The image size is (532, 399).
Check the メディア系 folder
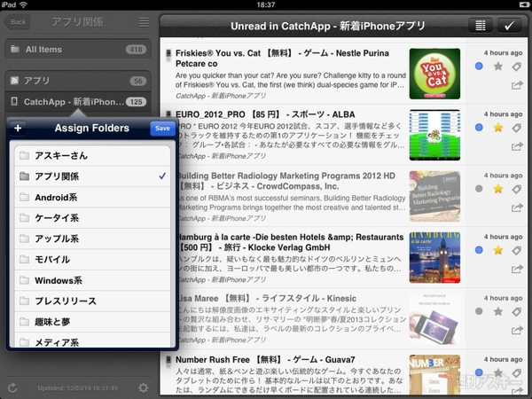tap(92, 340)
